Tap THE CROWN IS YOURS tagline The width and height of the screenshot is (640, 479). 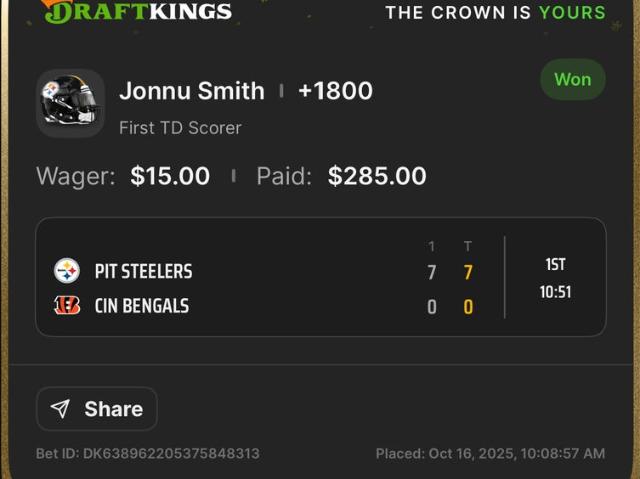tap(495, 13)
